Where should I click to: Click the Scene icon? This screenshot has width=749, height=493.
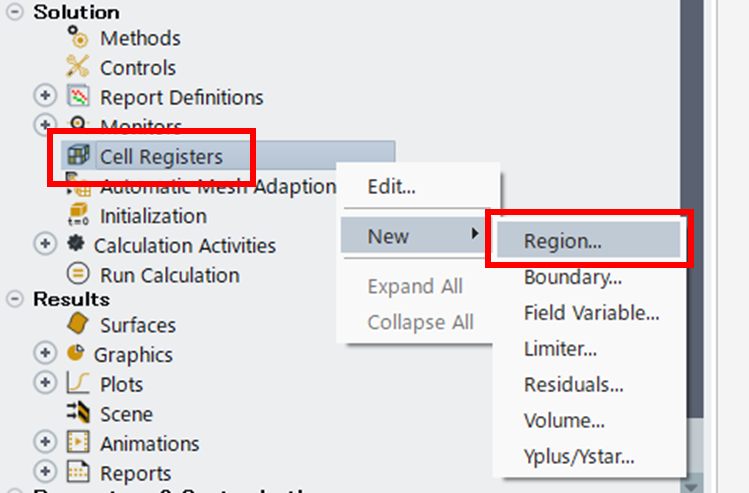pyautogui.click(x=78, y=412)
